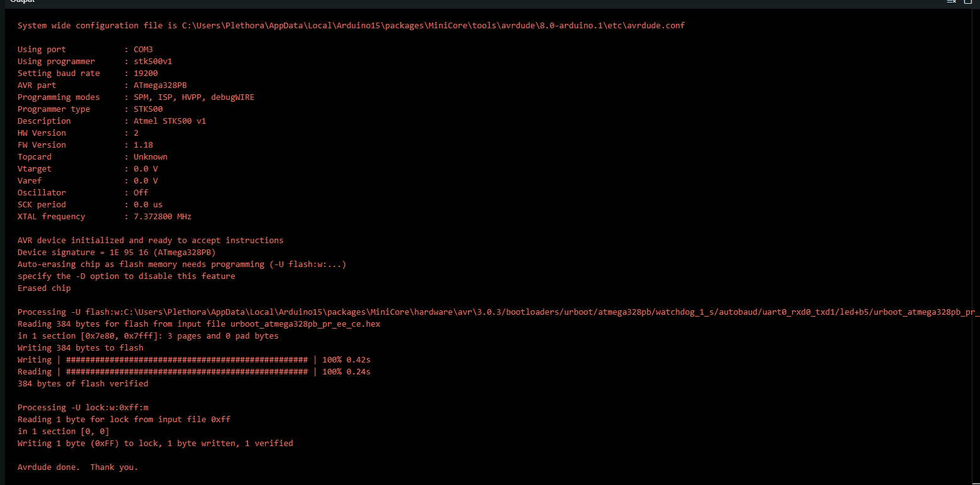Click the 'Using programmer : stk500v1' line
Image resolution: width=980 pixels, height=485 pixels.
point(94,62)
